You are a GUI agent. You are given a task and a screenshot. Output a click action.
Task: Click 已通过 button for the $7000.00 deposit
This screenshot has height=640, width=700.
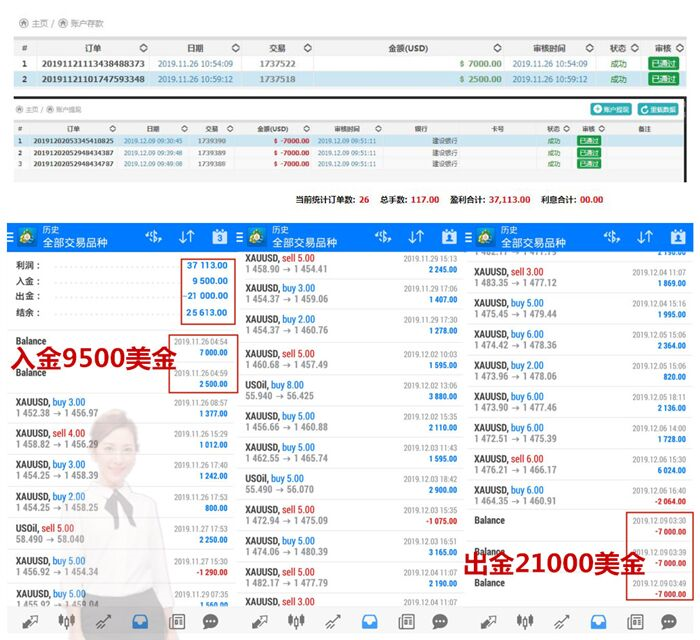[x=663, y=64]
